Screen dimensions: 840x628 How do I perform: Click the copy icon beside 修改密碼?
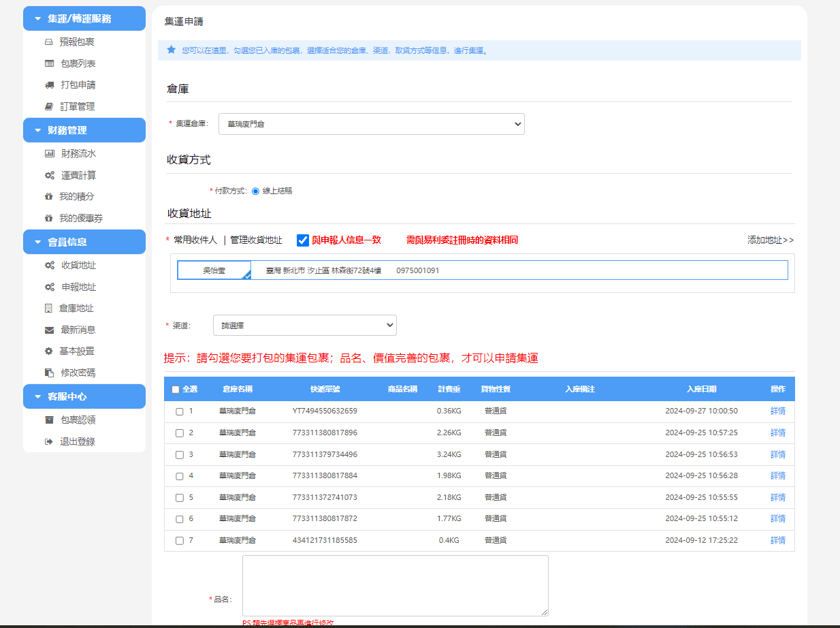pos(49,373)
